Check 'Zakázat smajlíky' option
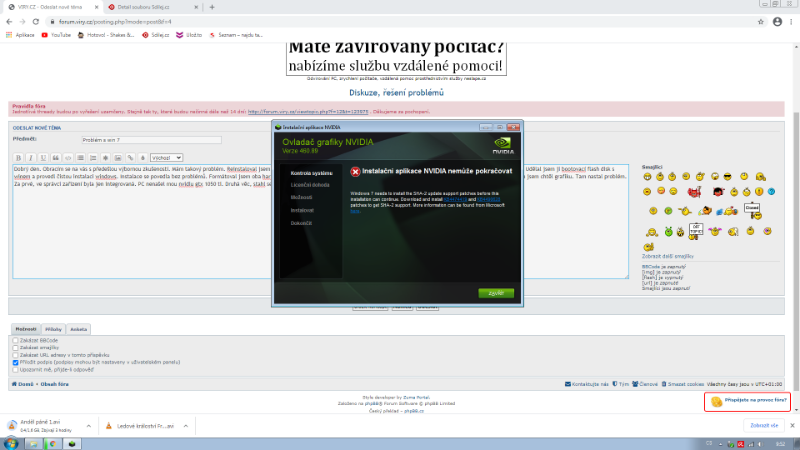Screen dimensions: 800x450 (x=15, y=347)
